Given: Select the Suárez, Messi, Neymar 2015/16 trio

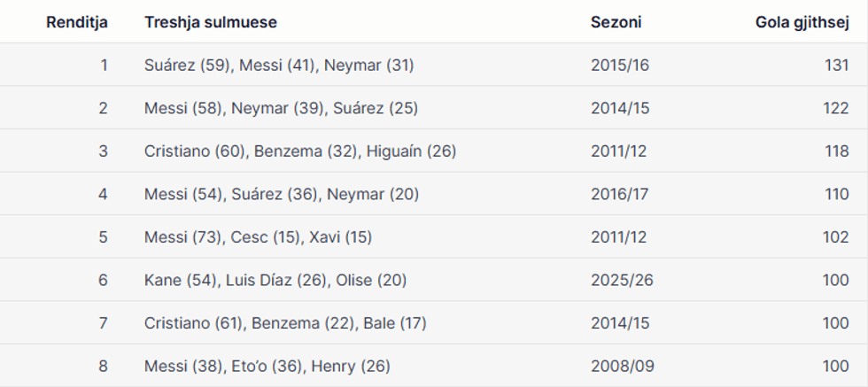Looking at the screenshot, I should tap(279, 65).
